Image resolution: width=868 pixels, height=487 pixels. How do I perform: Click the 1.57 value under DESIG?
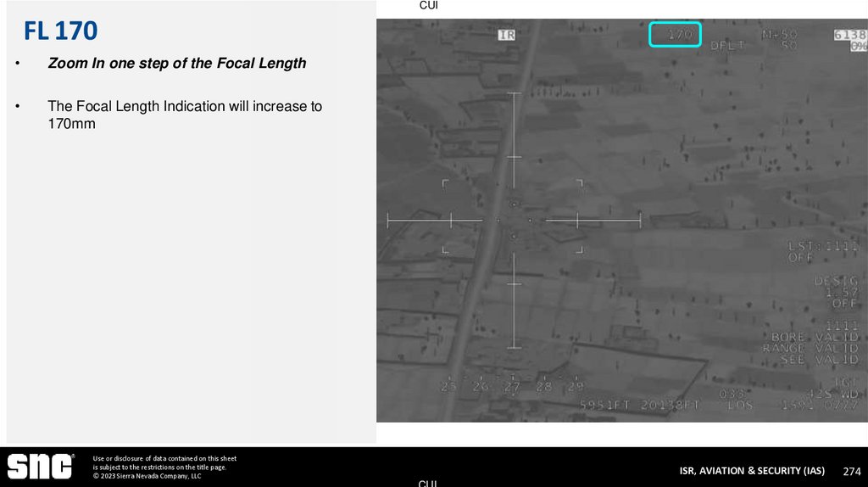point(841,292)
